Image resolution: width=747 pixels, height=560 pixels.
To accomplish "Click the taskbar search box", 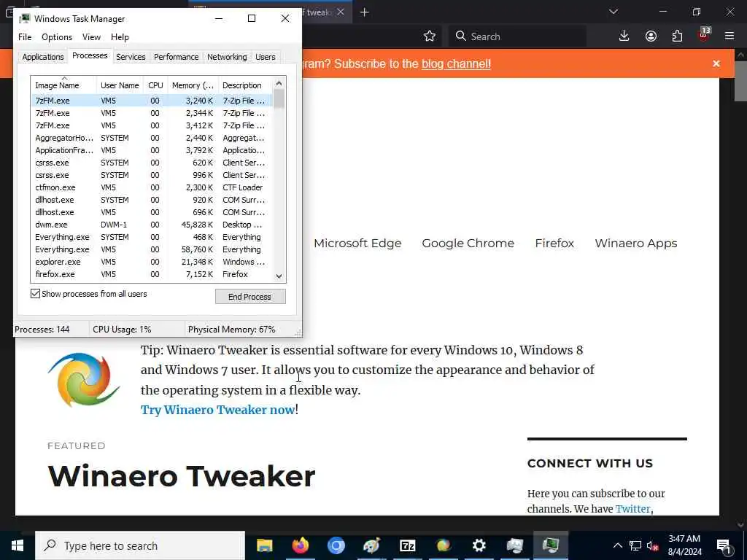I will click(x=140, y=545).
